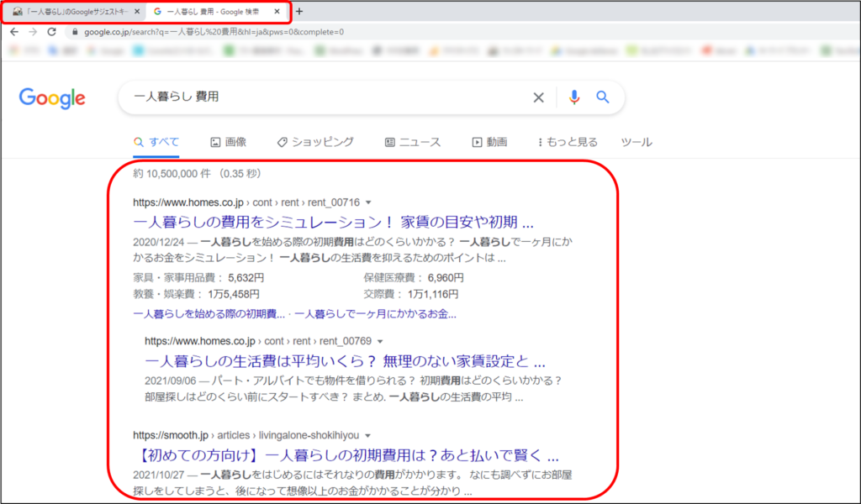
Task: Click the 2021/10/27 snippet date
Action: 159,475
